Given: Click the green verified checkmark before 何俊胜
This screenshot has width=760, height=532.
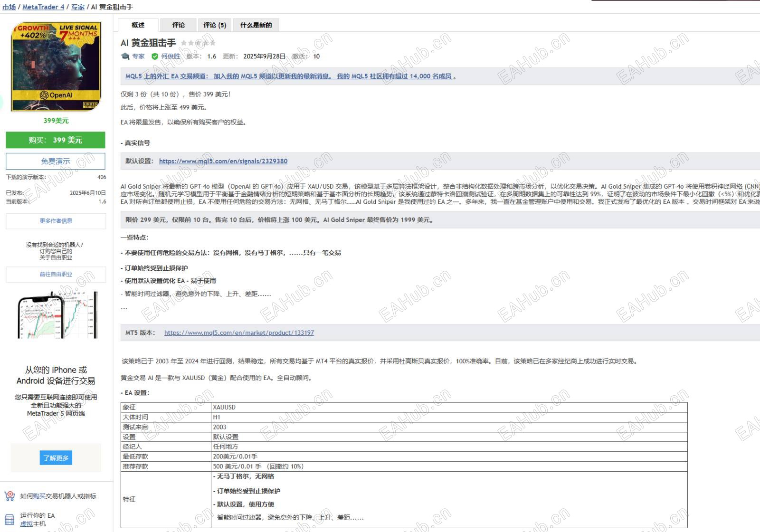Looking at the screenshot, I should click(x=155, y=56).
